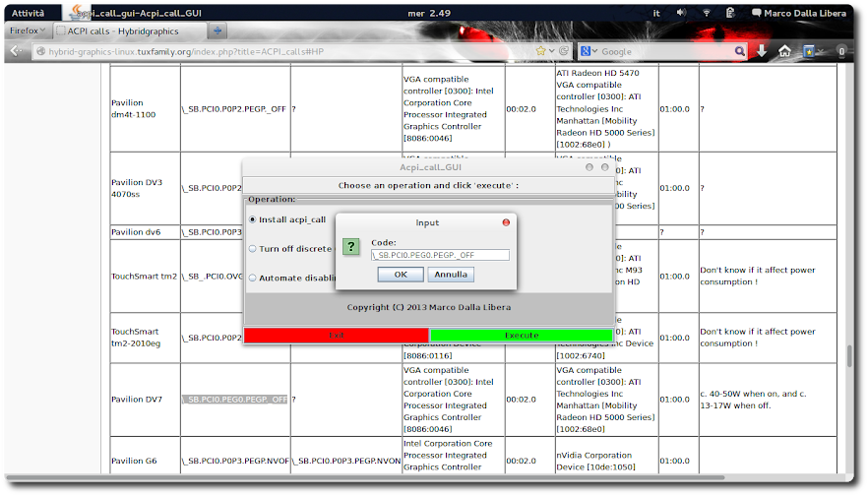
Task: Click OK in the Input dialog
Action: (401, 275)
